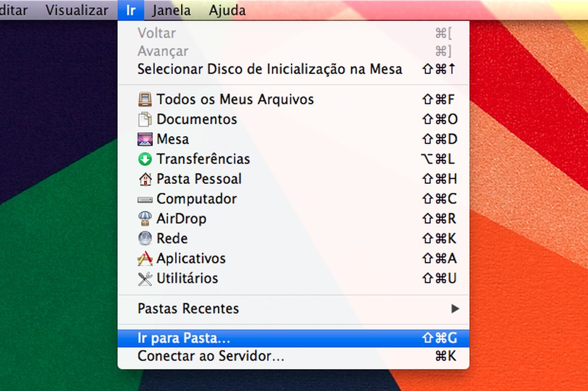Click the ⇧⌘F shortcut text

(x=439, y=100)
